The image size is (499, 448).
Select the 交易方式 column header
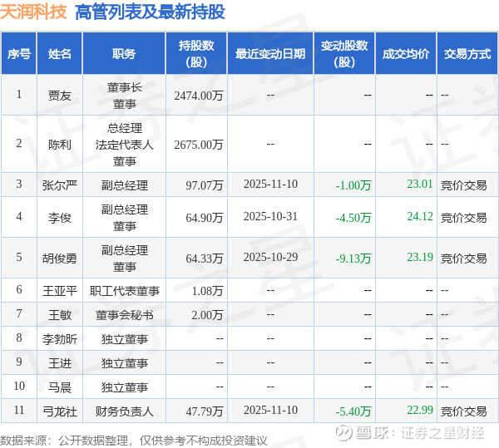[x=467, y=53]
